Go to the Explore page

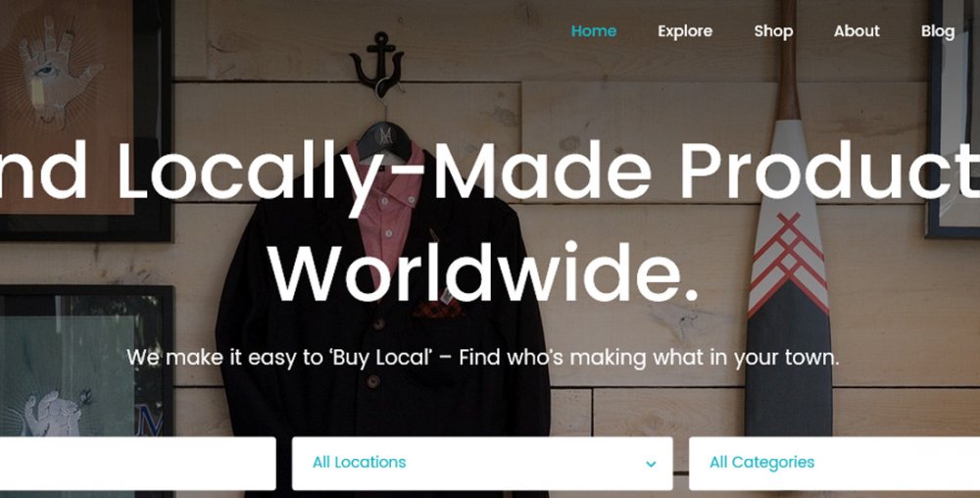[685, 31]
